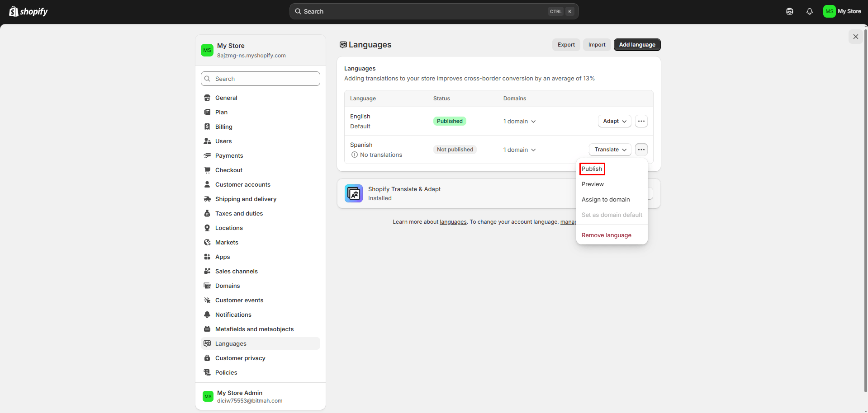
Task: Open Customer privacy lock icon
Action: click(x=207, y=358)
